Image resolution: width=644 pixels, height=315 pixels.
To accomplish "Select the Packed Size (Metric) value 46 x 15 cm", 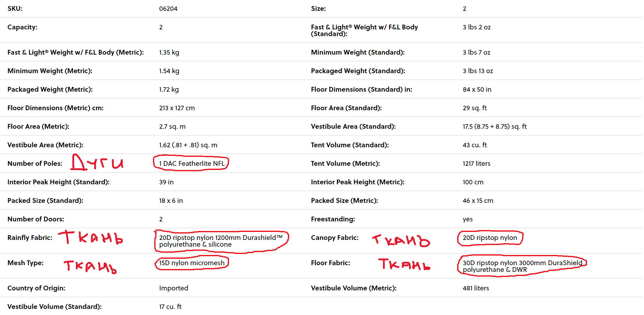I will click(x=478, y=200).
